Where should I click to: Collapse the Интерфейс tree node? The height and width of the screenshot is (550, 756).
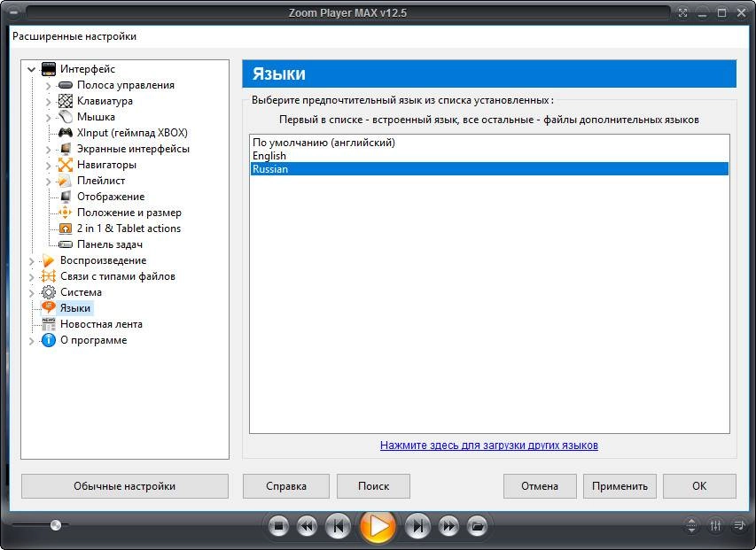(x=32, y=69)
